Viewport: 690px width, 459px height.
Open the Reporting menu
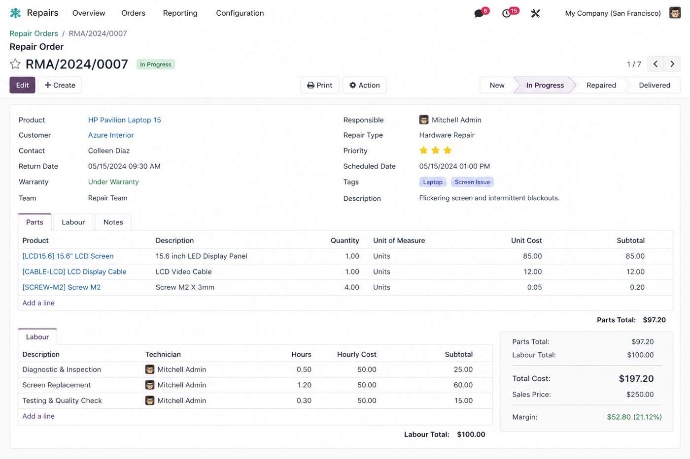(179, 13)
